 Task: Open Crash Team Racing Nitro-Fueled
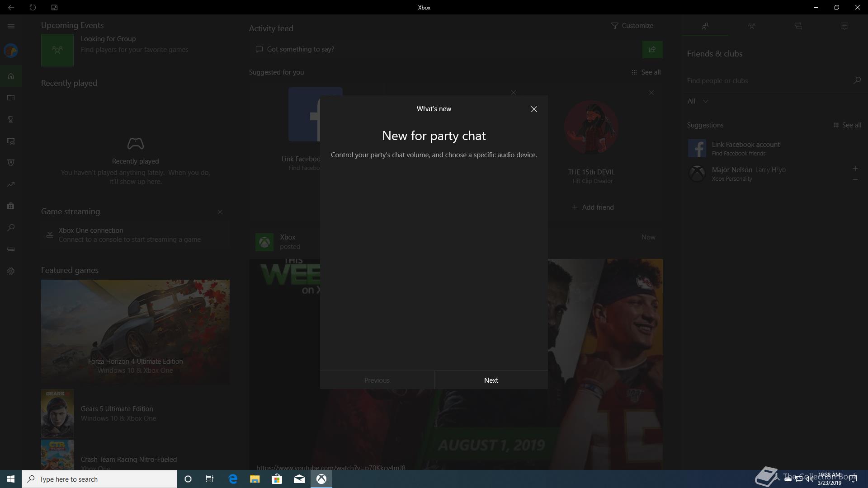135,455
